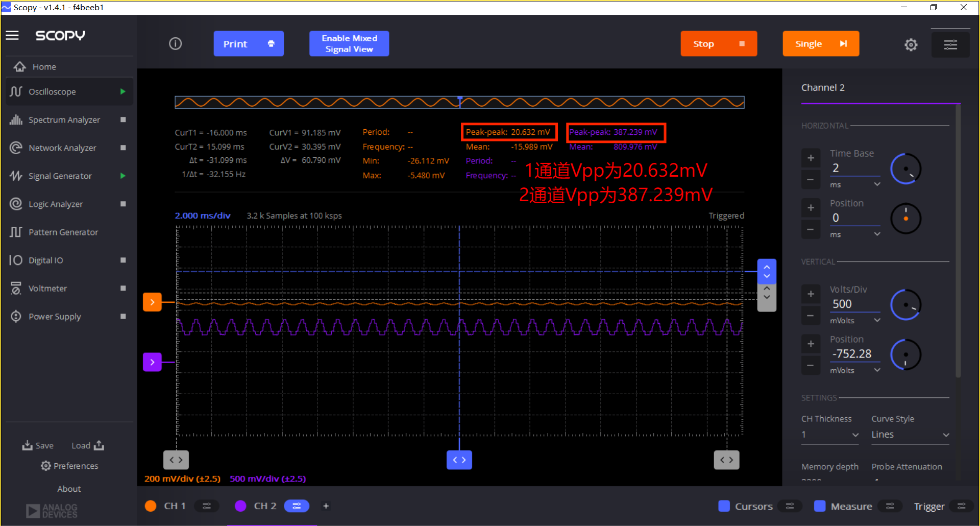Click the Power Supply icon
Image resolution: width=980 pixels, height=526 pixels.
click(x=16, y=316)
